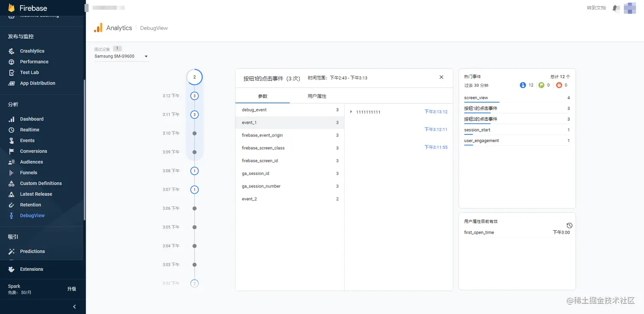Open the 转到文档 documentation link
Image resolution: width=644 pixels, height=314 pixels.
(595, 8)
